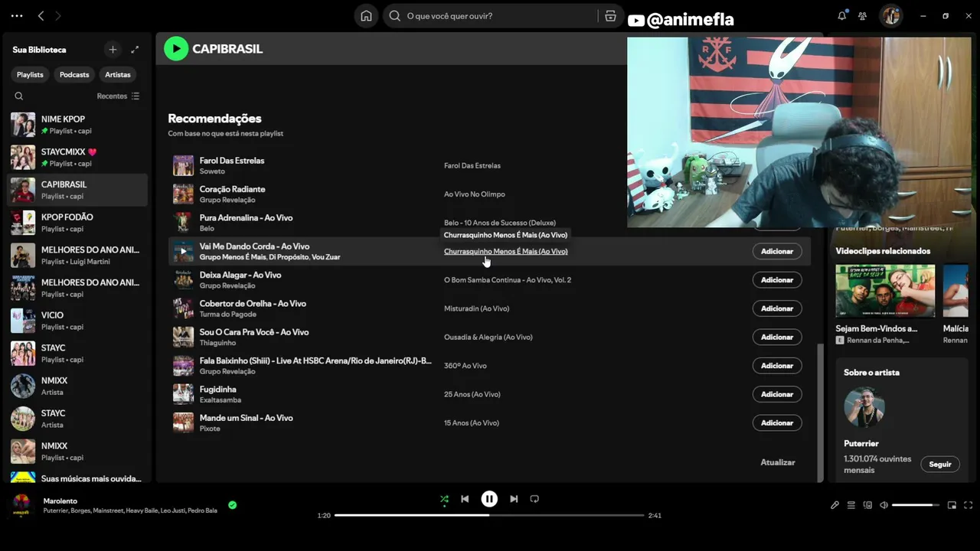
Task: Open the NIME KPOP playlist
Action: 77,125
